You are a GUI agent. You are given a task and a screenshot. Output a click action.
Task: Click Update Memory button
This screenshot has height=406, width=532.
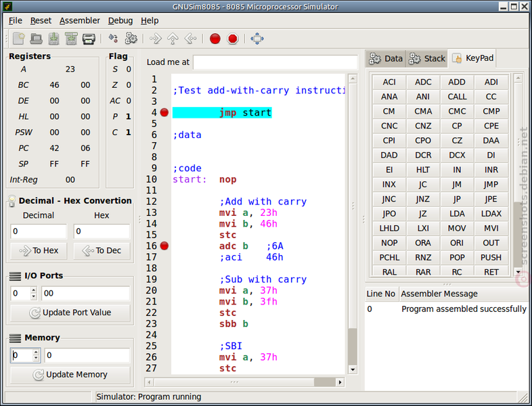pyautogui.click(x=70, y=375)
